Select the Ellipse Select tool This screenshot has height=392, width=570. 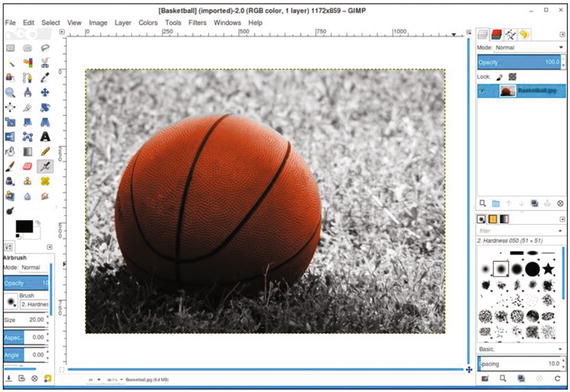(x=28, y=48)
